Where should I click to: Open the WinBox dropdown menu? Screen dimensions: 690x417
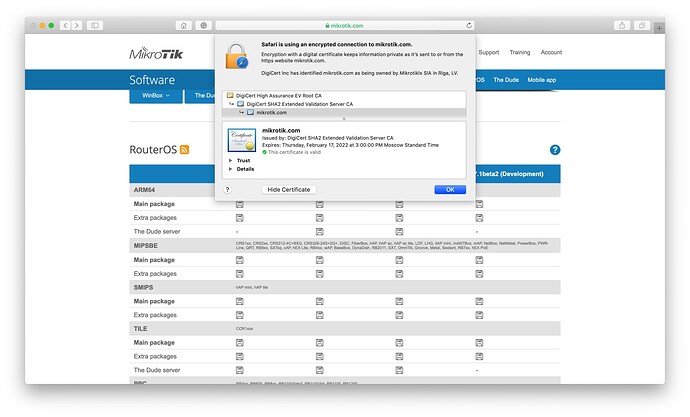click(156, 95)
